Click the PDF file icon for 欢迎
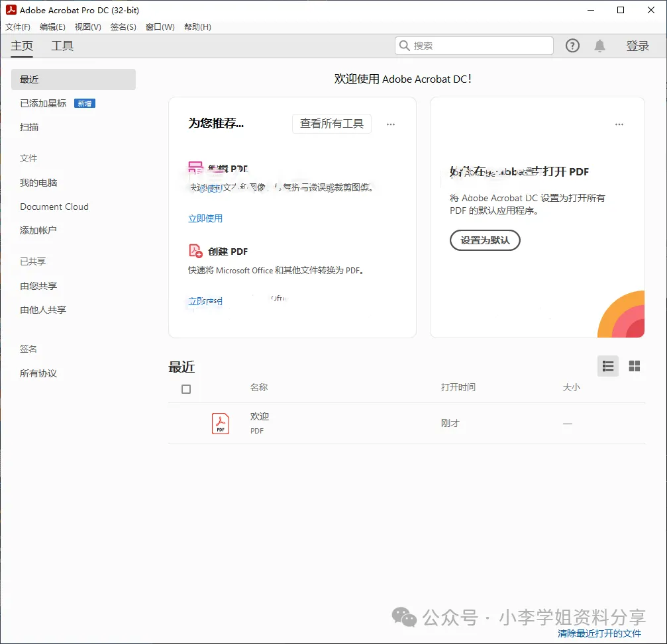Image resolution: width=667 pixels, height=644 pixels. pos(221,424)
